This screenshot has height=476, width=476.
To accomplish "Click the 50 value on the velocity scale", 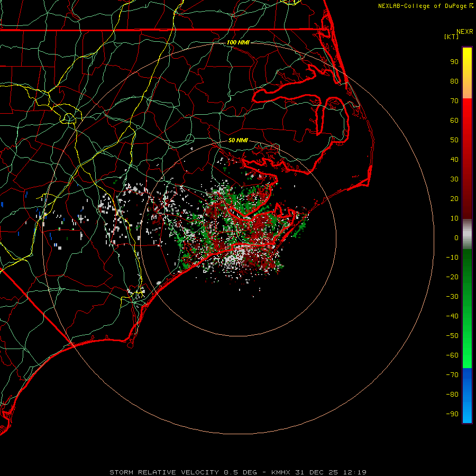I will click(454, 140).
